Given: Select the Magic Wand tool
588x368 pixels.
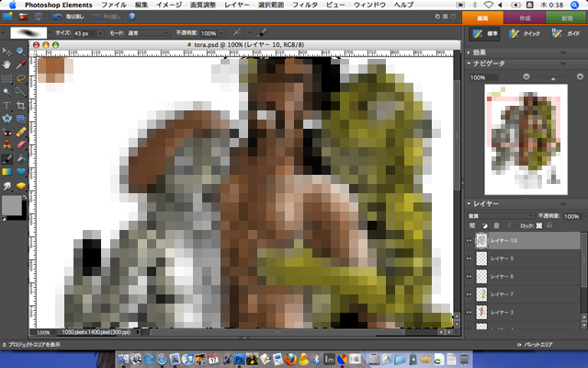Looking at the screenshot, I should pos(6,92).
